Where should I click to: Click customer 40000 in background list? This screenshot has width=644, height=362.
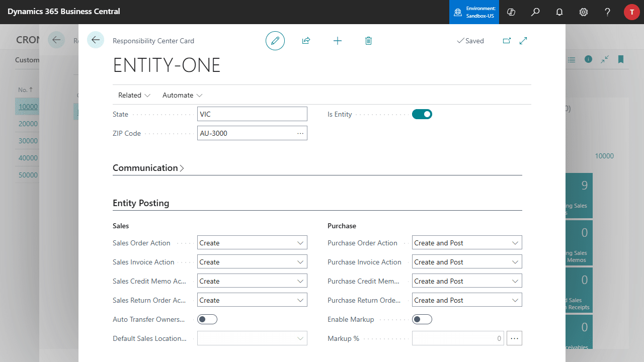click(x=28, y=158)
